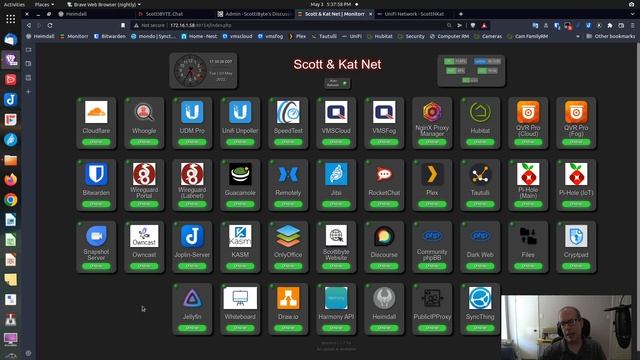
Task: Click the Brave Shields lion icon
Action: click(473, 25)
